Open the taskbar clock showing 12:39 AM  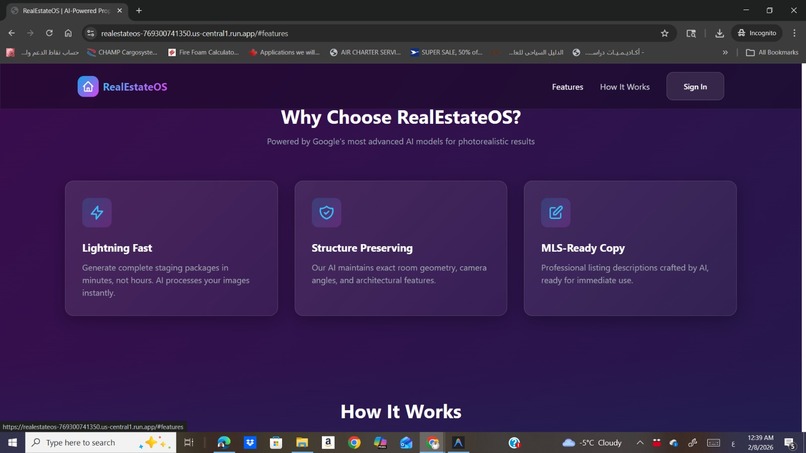[x=760, y=443]
